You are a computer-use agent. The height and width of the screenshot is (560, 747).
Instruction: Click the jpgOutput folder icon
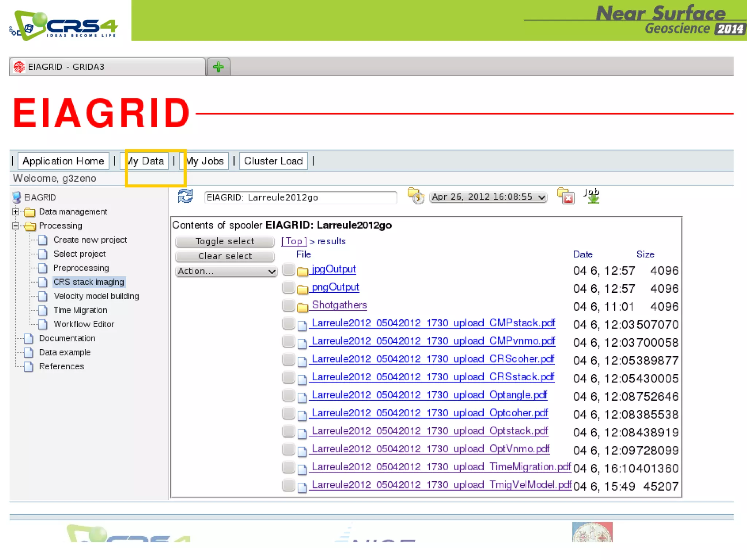[302, 271]
